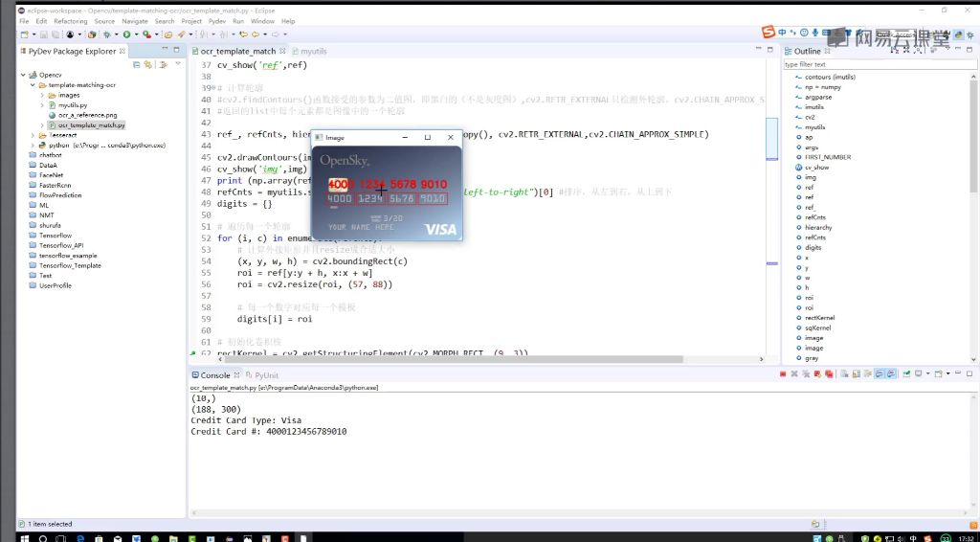Image resolution: width=980 pixels, height=542 pixels.
Task: Click Collapse All in Package Explorer
Action: (136, 64)
